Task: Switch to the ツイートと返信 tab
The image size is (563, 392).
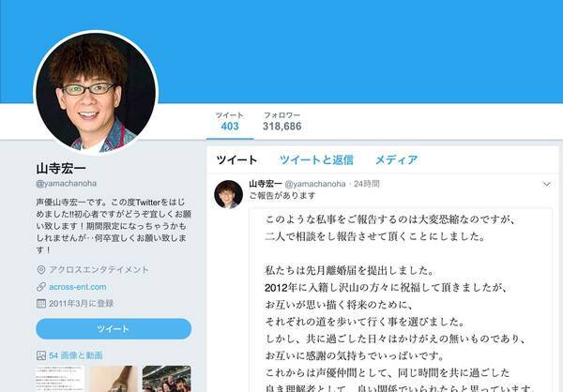Action: tap(316, 159)
